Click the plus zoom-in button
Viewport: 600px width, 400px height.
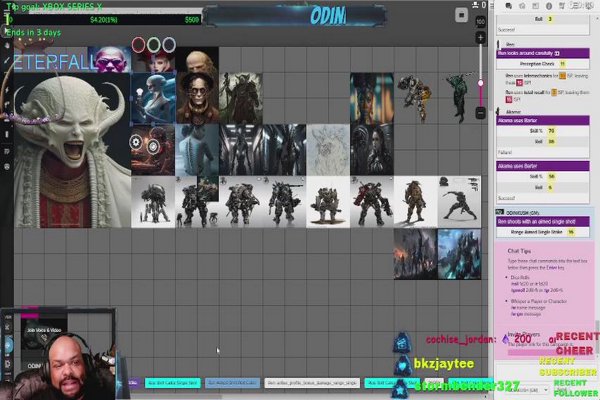click(x=480, y=38)
